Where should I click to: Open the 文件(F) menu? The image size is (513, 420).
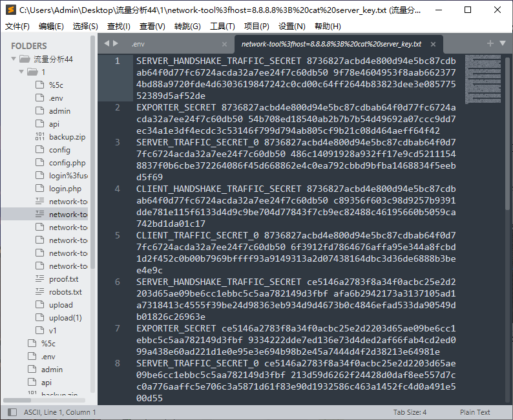pyautogui.click(x=17, y=26)
